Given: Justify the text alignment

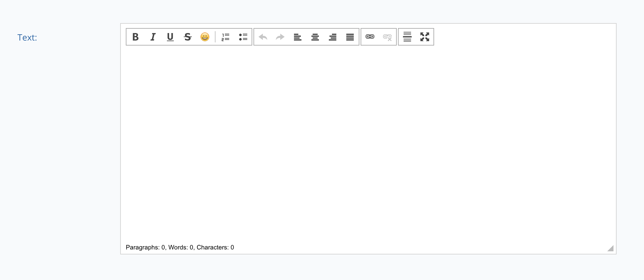Looking at the screenshot, I should coord(350,37).
